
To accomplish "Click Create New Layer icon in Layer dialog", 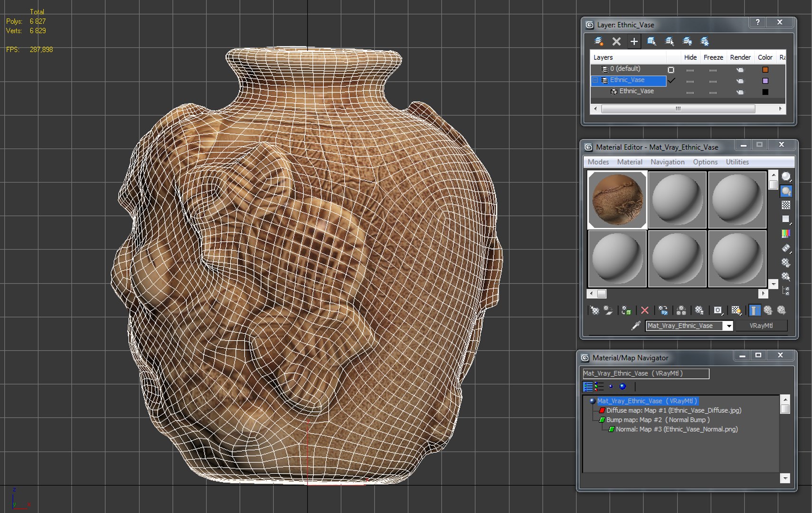I will tap(599, 41).
